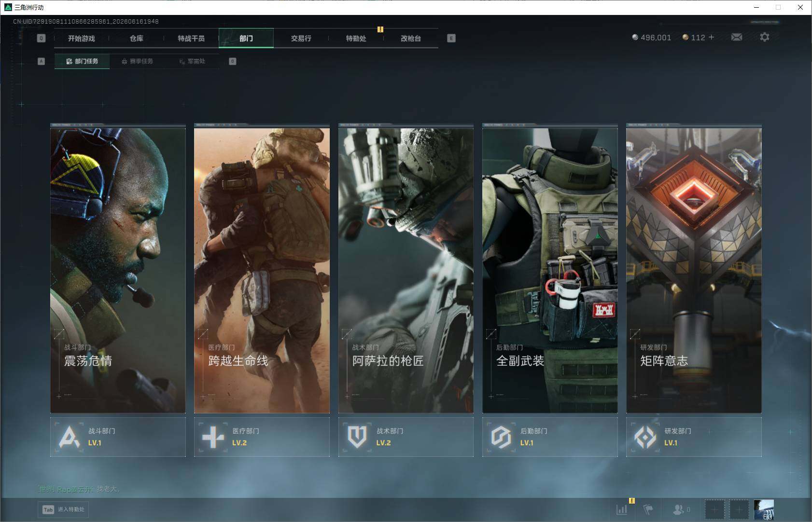Click the CN UID text line
812x522 pixels.
tap(86, 22)
